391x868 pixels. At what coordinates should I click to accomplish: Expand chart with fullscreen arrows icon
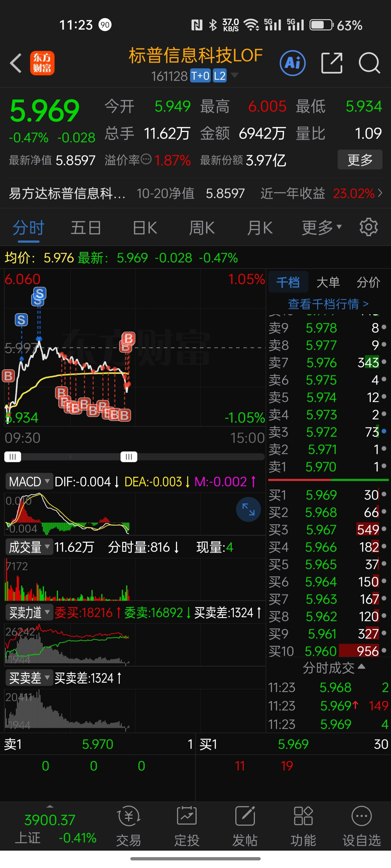coord(248,509)
